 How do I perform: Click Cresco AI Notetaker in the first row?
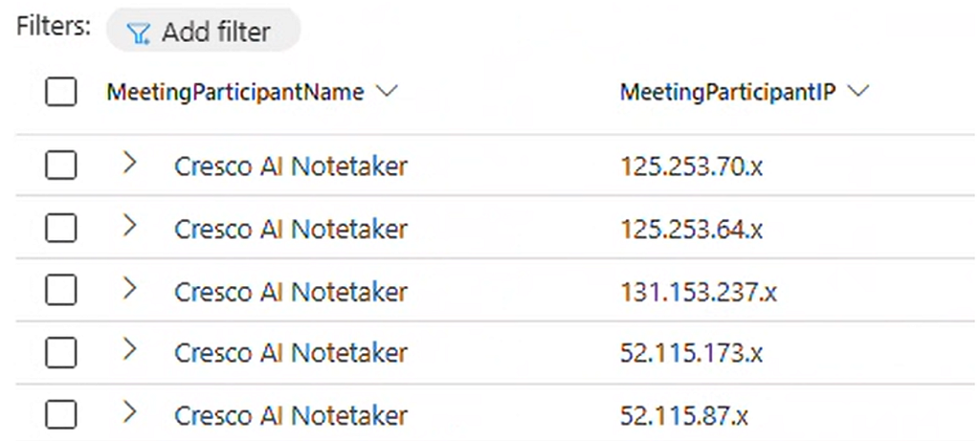pyautogui.click(x=291, y=166)
